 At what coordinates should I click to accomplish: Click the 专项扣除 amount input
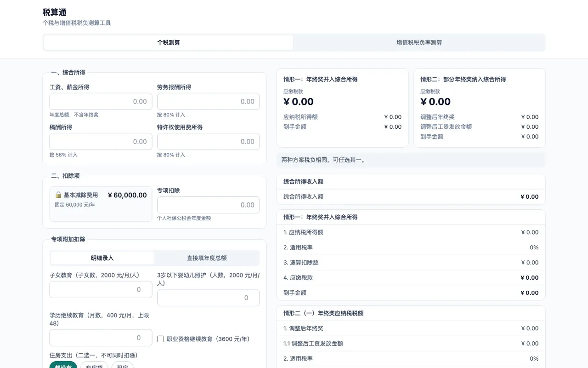(208, 205)
